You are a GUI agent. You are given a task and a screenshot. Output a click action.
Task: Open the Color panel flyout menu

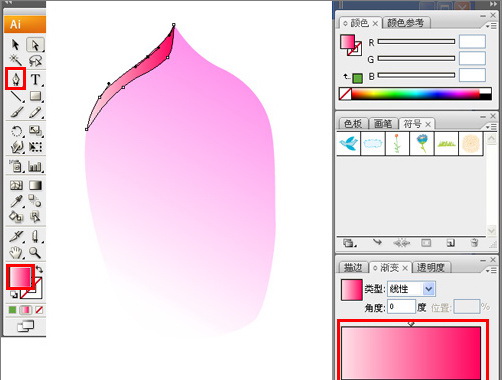491,26
